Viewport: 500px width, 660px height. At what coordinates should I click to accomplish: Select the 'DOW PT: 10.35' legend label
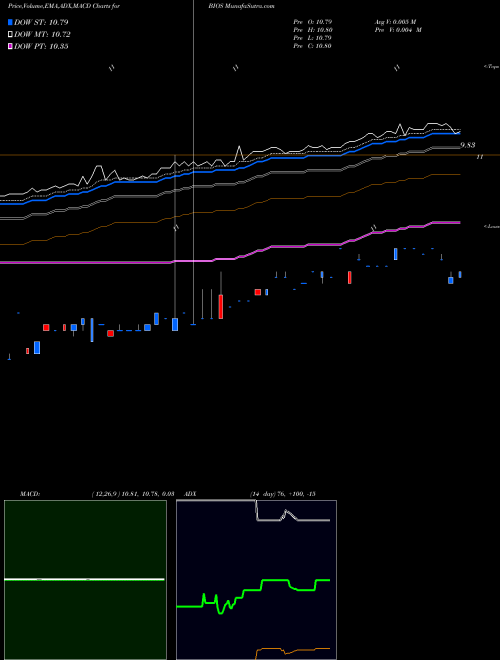(41, 46)
